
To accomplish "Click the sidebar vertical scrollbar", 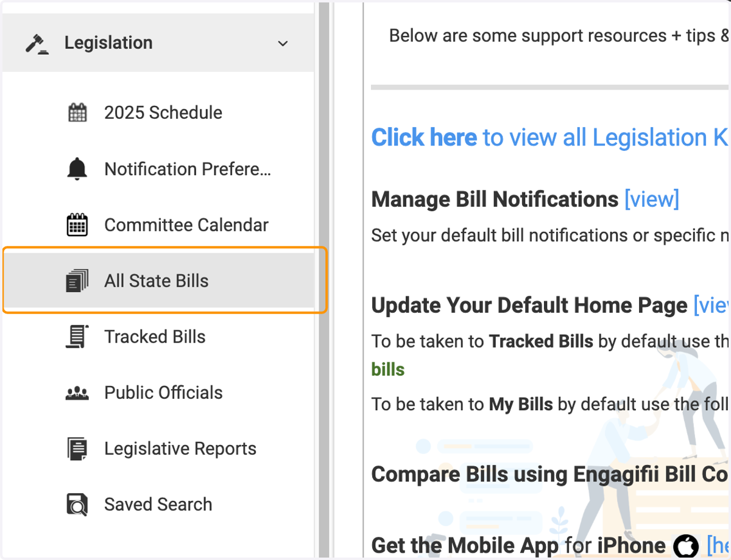I will [323, 280].
